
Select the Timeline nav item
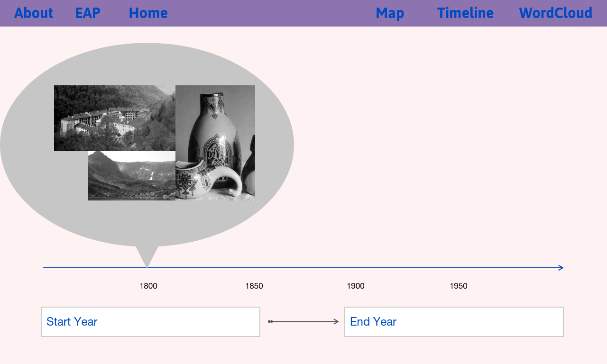pos(465,13)
